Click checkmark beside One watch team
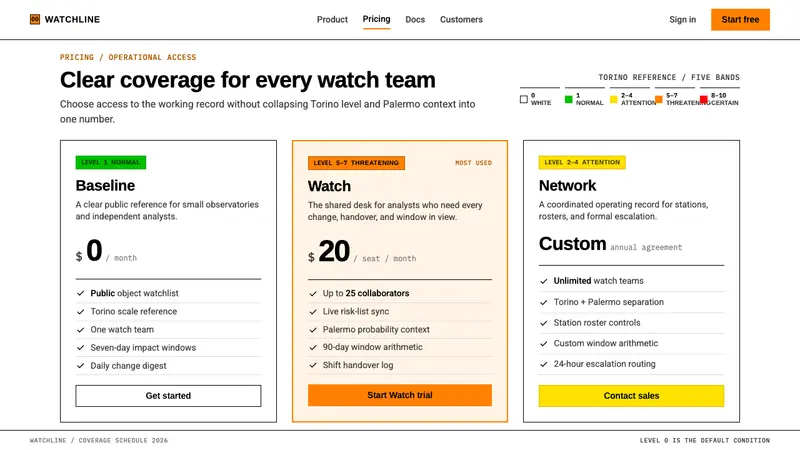Image resolution: width=800 pixels, height=450 pixels. tap(81, 330)
